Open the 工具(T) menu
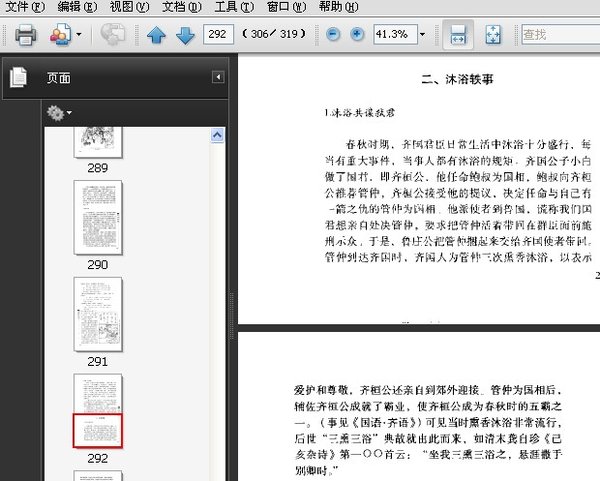The height and width of the screenshot is (481, 600). click(x=234, y=7)
